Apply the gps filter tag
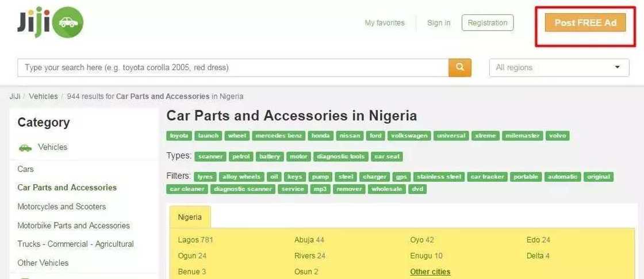 pos(401,177)
